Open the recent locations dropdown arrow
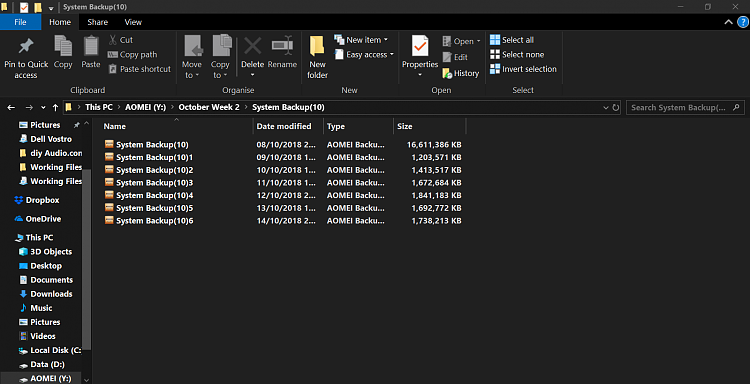750x384 pixels. [x=43, y=108]
